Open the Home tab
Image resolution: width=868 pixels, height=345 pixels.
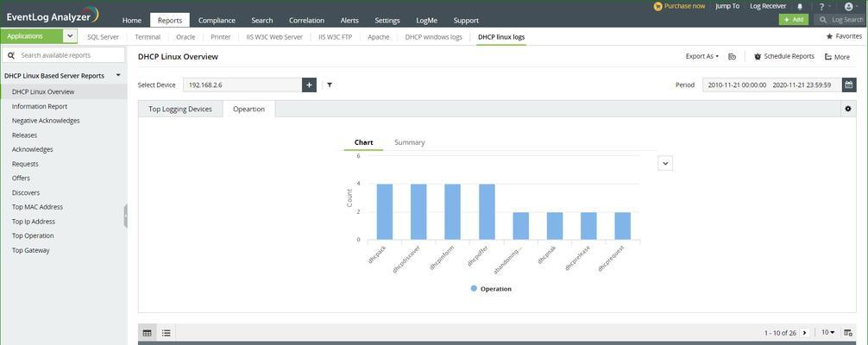132,20
